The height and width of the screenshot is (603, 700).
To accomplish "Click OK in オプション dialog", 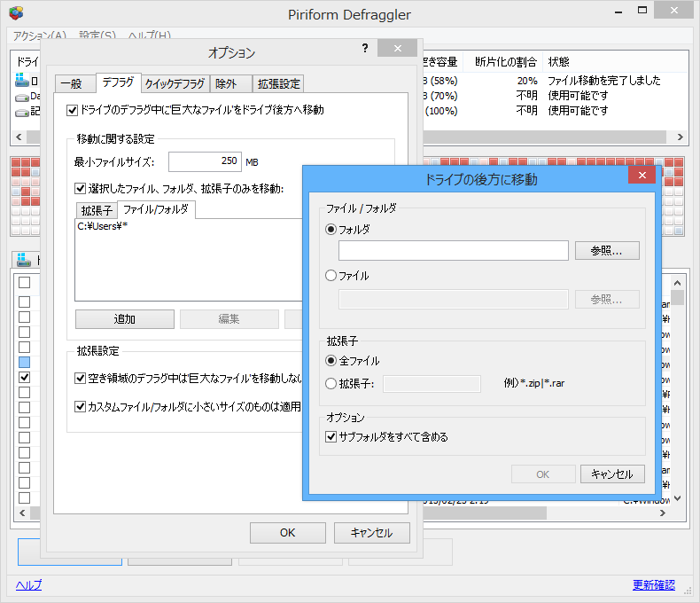I will (x=287, y=532).
